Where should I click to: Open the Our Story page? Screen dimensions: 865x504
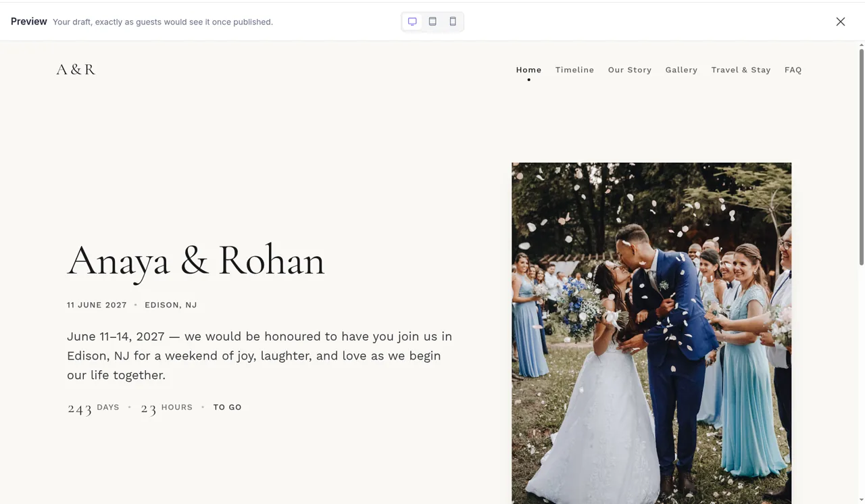tap(630, 70)
